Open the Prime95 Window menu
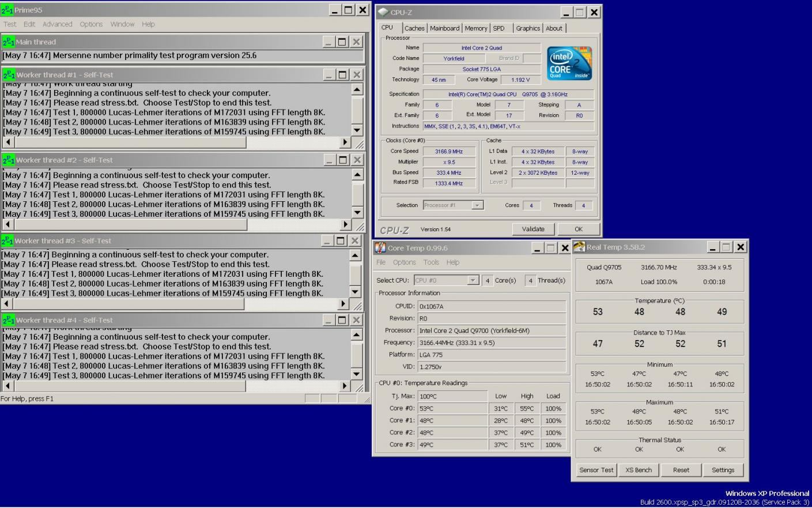The image size is (812, 508). 122,24
